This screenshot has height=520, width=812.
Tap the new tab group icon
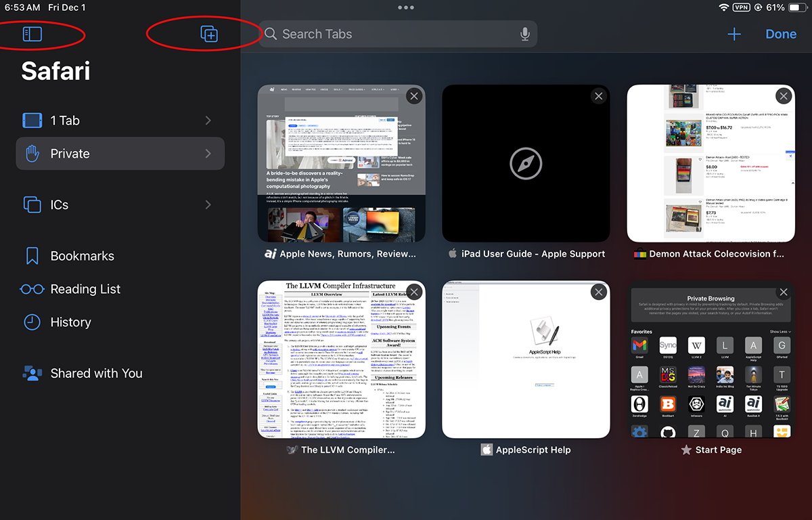click(x=209, y=34)
